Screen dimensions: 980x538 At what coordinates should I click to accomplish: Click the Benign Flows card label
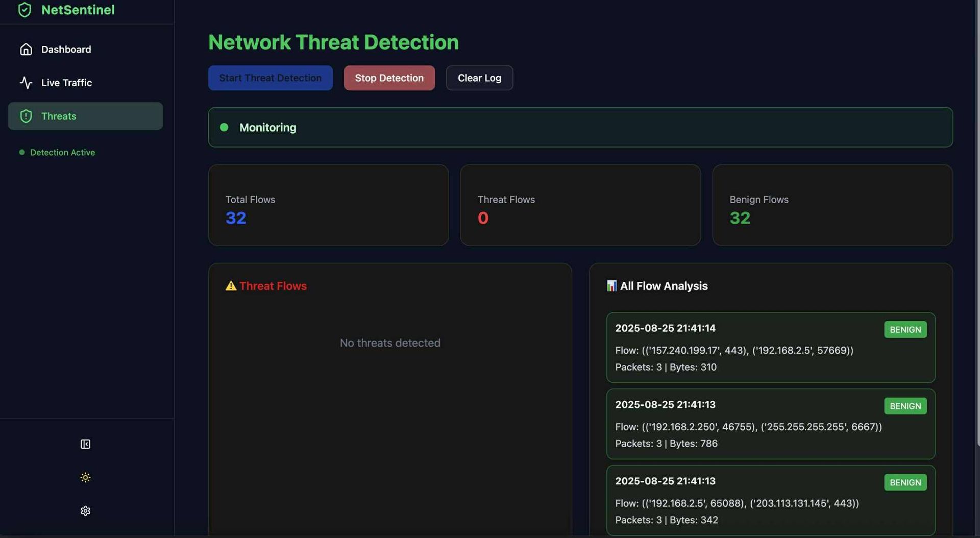point(759,200)
